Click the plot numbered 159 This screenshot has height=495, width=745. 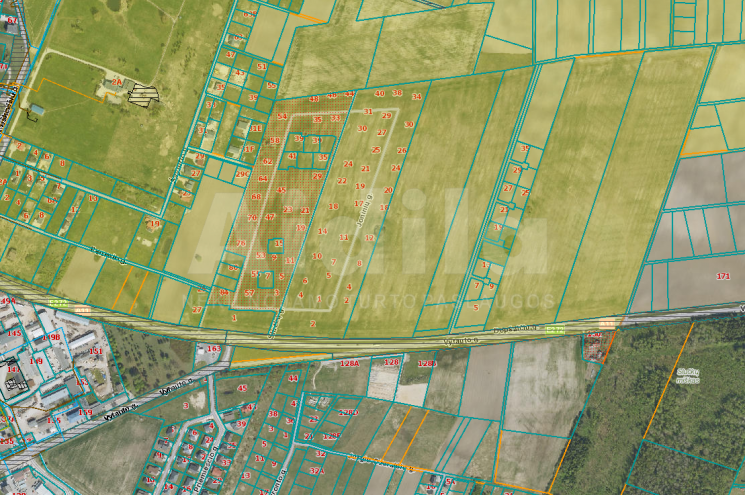pyautogui.click(x=86, y=412)
